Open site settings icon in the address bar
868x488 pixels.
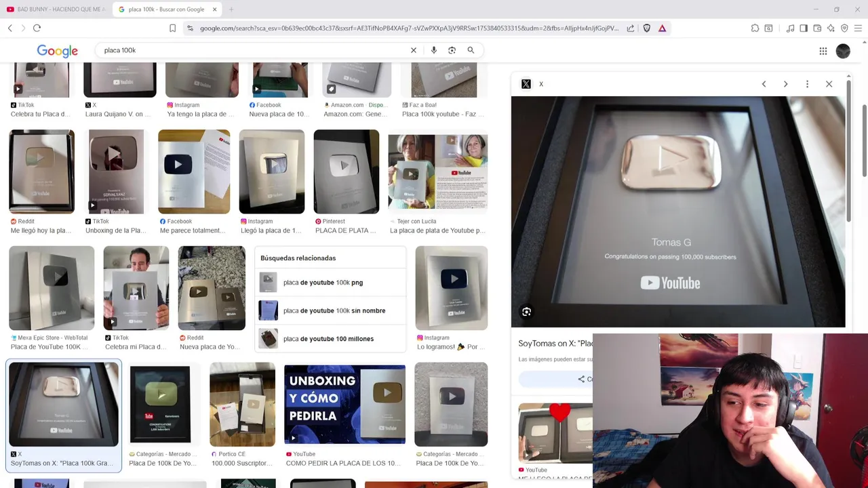pos(190,28)
